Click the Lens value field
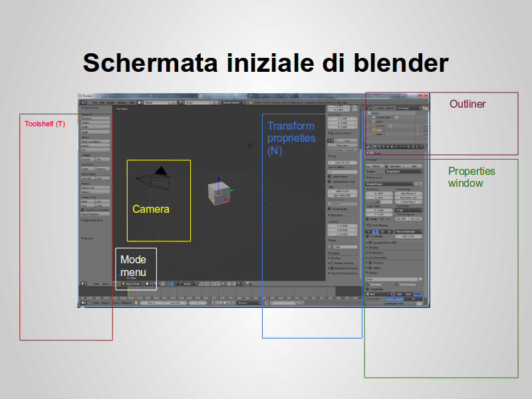Viewport: 532px width, 399px height. click(342, 162)
